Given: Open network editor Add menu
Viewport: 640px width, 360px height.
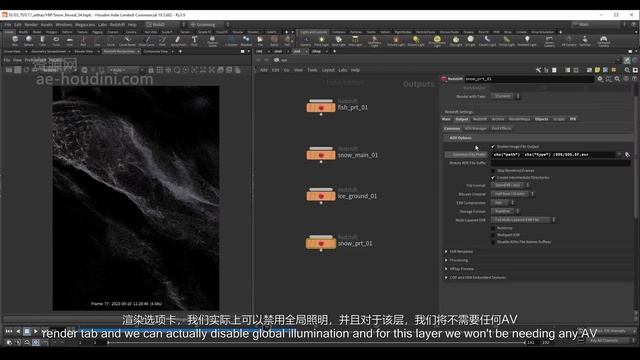Looking at the screenshot, I should tap(264, 70).
